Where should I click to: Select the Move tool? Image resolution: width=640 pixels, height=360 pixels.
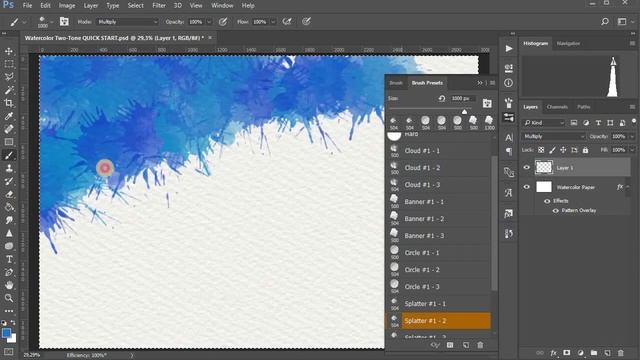pos(9,51)
